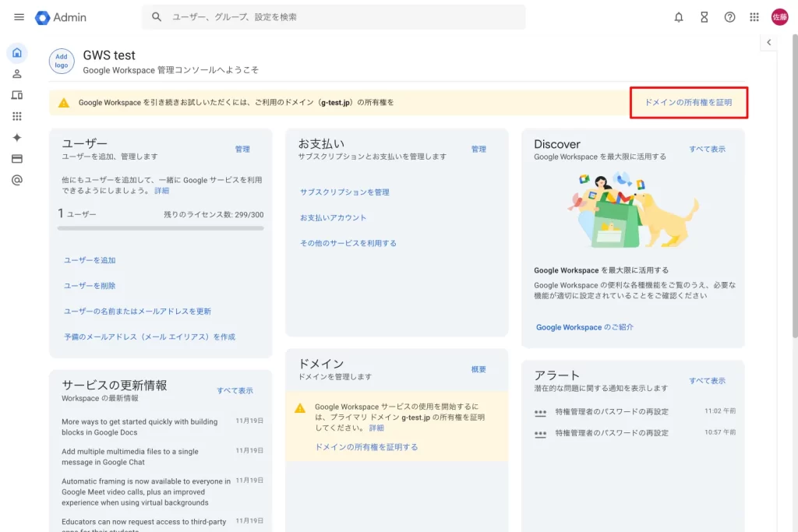Open the Google apps launcher grid
The height and width of the screenshot is (532, 798).
coord(754,16)
